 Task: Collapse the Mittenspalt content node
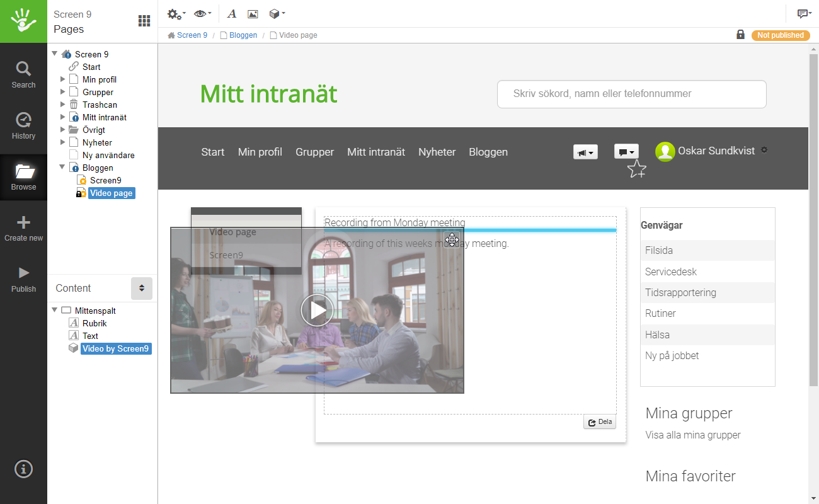click(x=55, y=310)
